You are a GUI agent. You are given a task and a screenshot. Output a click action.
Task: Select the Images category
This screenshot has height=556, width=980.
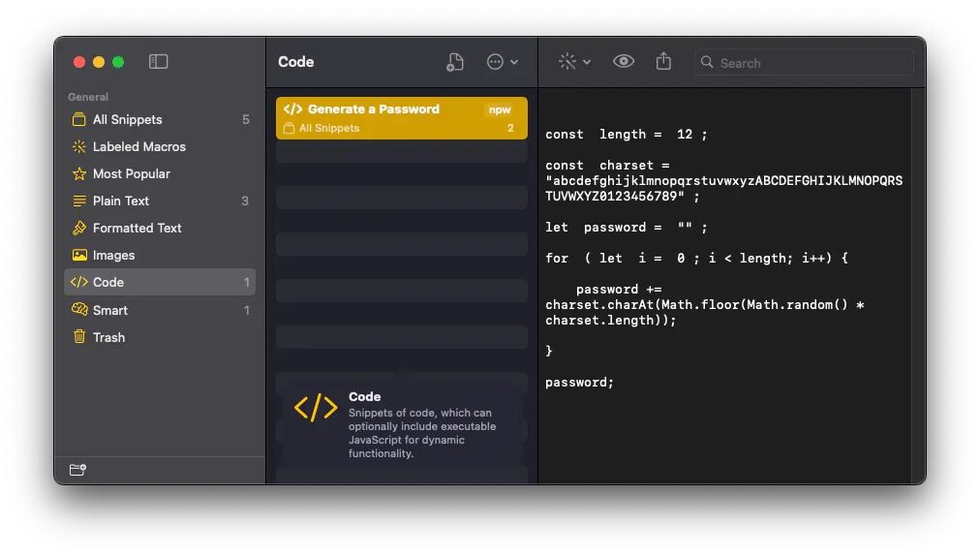160,255
